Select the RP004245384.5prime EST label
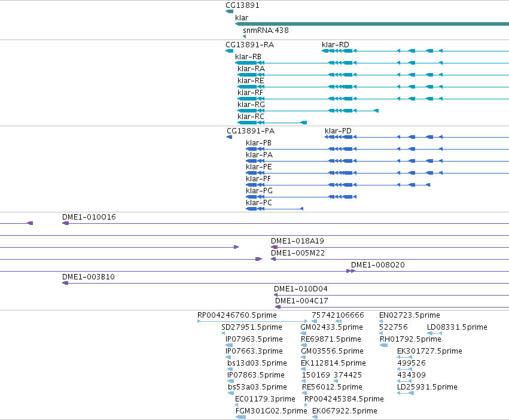Screen dimensions: 509x420 (x=344, y=399)
